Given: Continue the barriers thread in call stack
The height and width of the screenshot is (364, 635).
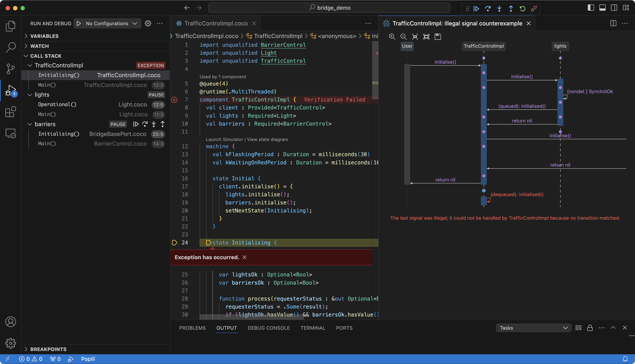Looking at the screenshot, I should 136,124.
